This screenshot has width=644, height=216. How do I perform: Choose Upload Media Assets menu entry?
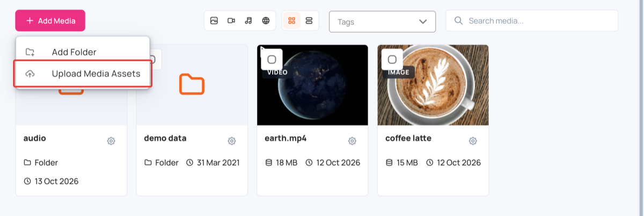[83, 74]
